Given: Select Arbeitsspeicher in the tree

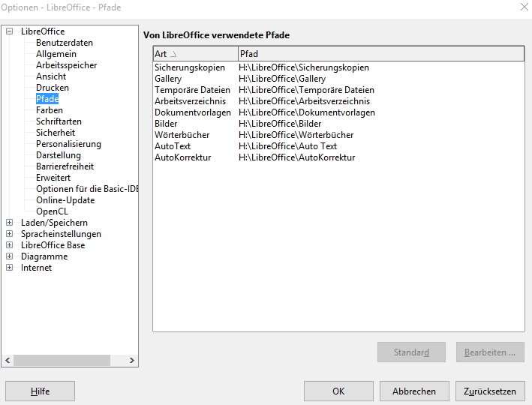Looking at the screenshot, I should [x=67, y=65].
